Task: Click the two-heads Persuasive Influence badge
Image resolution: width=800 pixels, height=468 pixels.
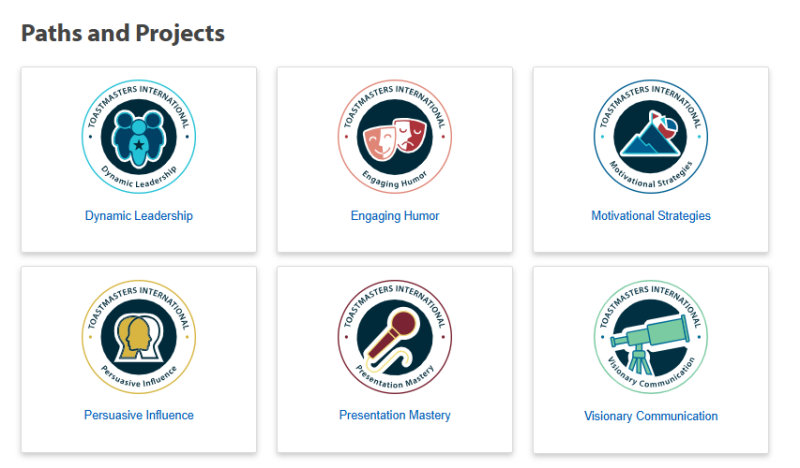Action: pyautogui.click(x=139, y=337)
